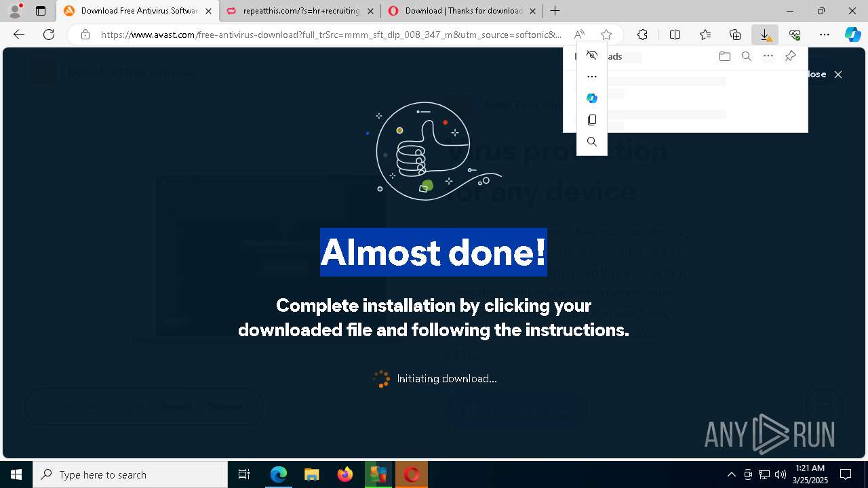Close the Opera download tab
The image size is (868, 488).
coord(532,11)
